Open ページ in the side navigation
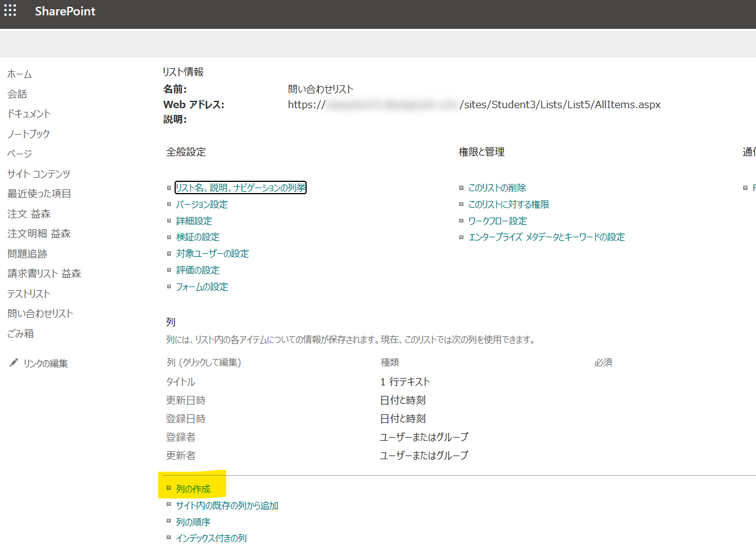756x552 pixels. [20, 154]
